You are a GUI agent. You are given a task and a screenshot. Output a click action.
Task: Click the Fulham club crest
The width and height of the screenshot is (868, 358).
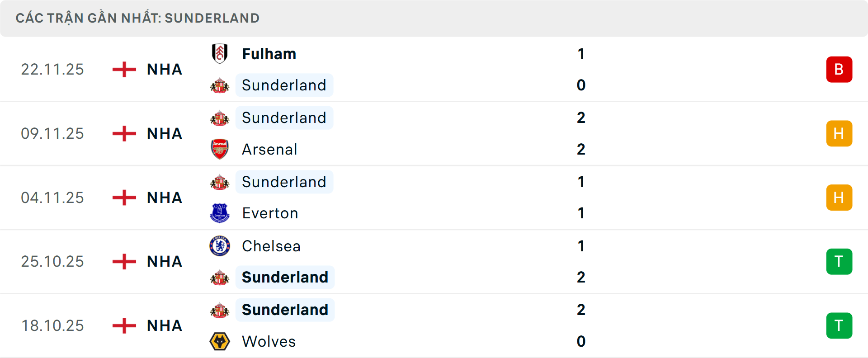220,53
